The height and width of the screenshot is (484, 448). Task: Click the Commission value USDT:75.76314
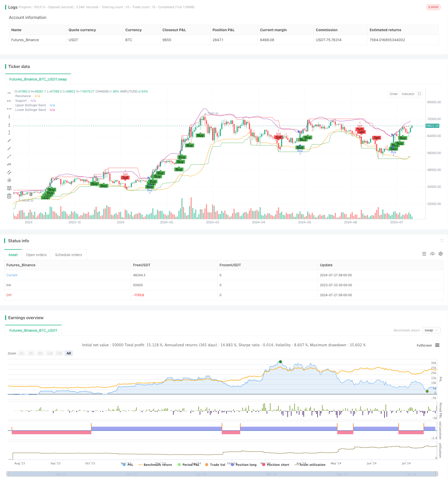point(329,40)
